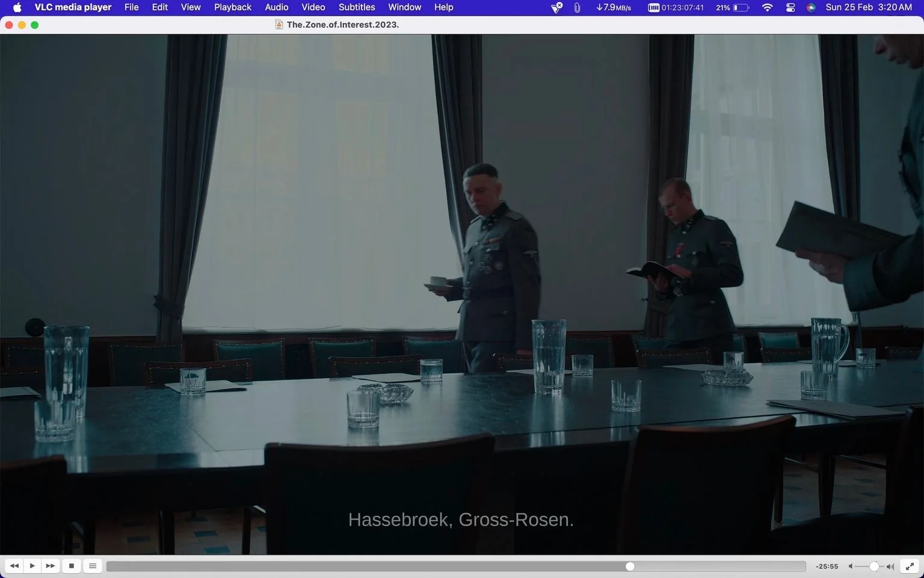924x578 pixels.
Task: Open the Audio menu
Action: click(x=277, y=7)
